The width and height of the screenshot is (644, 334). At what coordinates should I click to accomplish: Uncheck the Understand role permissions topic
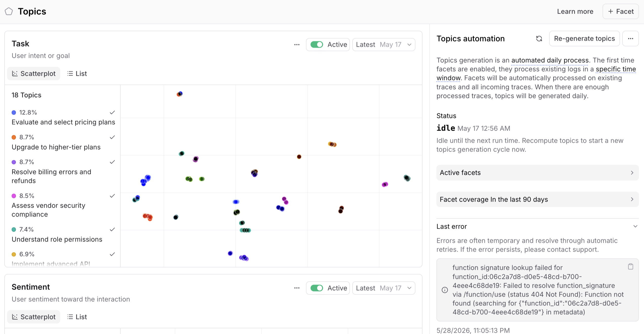[112, 229]
